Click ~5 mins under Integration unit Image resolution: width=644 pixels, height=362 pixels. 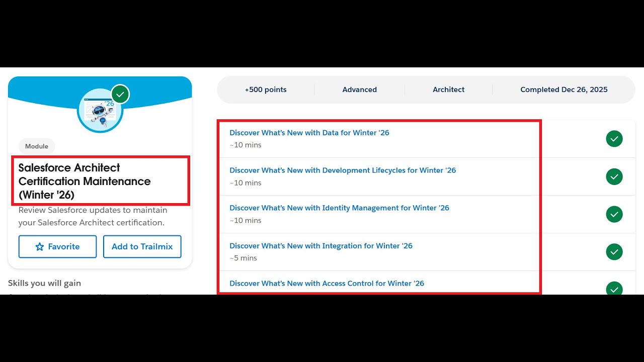pos(244,258)
